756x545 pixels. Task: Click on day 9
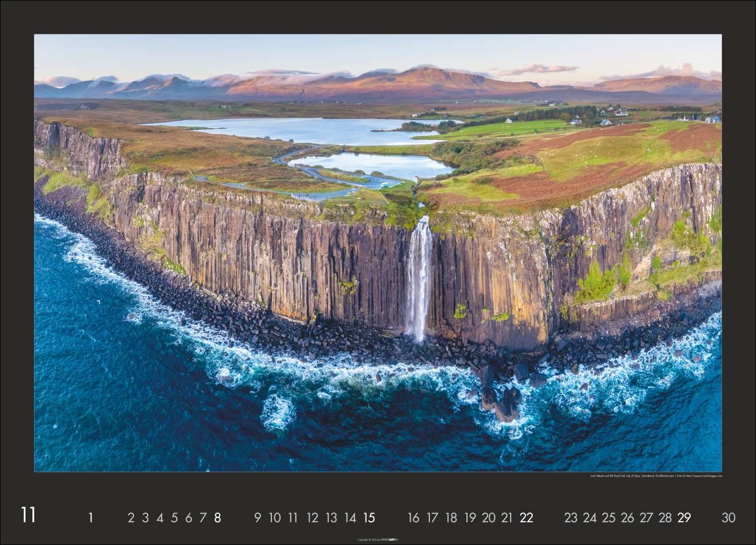coord(258,517)
